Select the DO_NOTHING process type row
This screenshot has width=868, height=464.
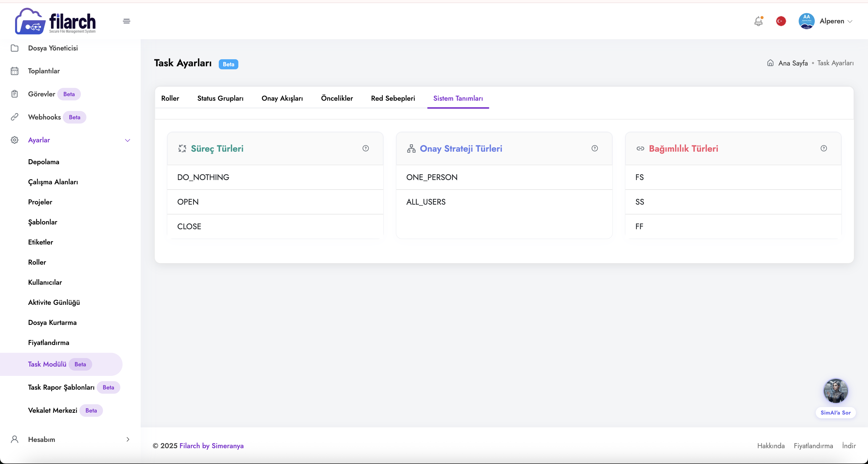(275, 177)
